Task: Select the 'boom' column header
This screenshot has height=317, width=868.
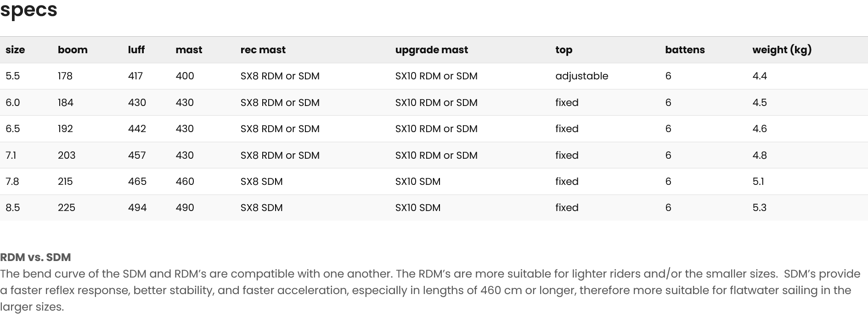Action: [73, 50]
